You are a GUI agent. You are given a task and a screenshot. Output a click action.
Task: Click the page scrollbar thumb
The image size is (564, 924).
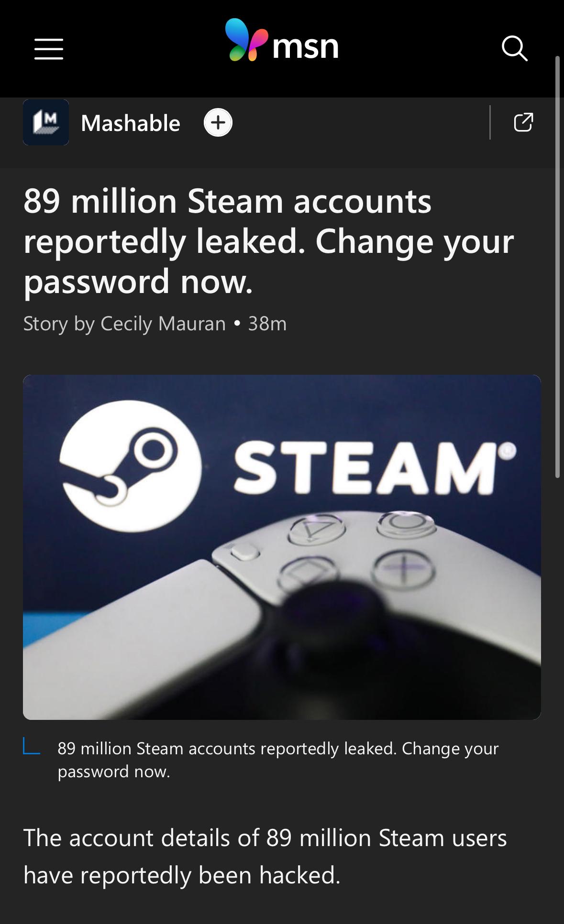pos(557,267)
